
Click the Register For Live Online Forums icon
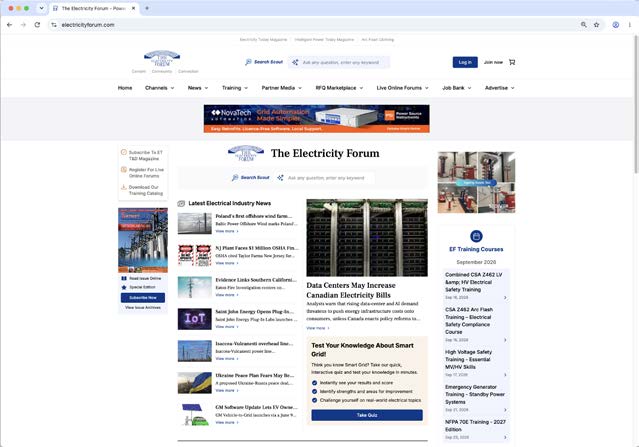click(124, 170)
